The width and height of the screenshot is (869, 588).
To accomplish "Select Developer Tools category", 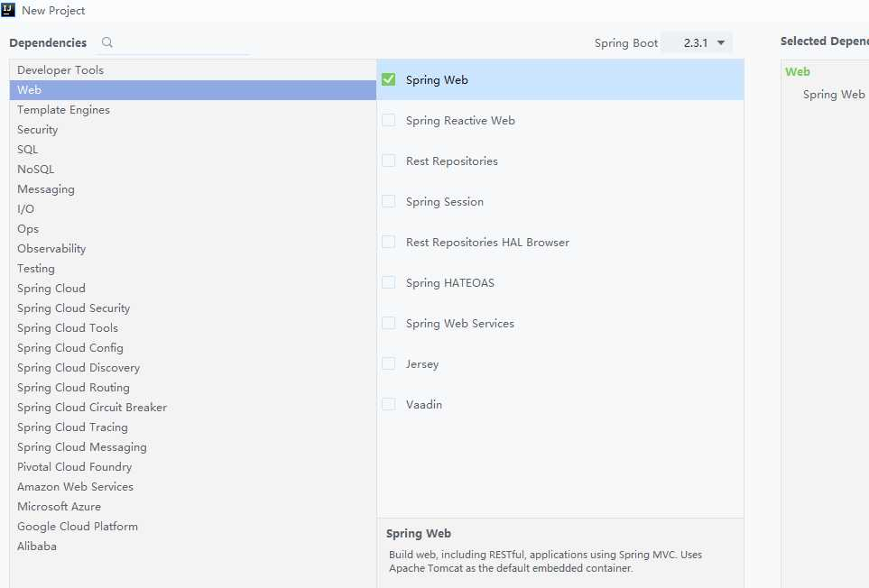I will coord(193,69).
